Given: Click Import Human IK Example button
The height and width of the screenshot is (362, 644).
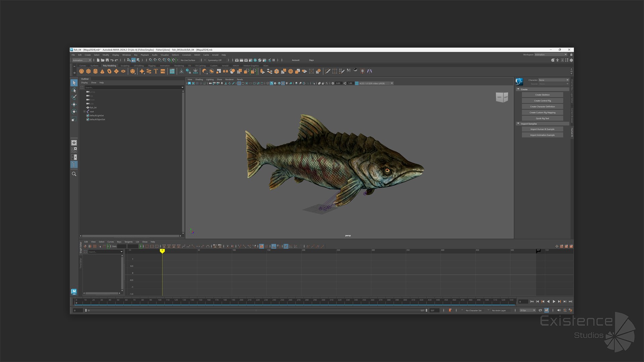Looking at the screenshot, I should (542, 129).
